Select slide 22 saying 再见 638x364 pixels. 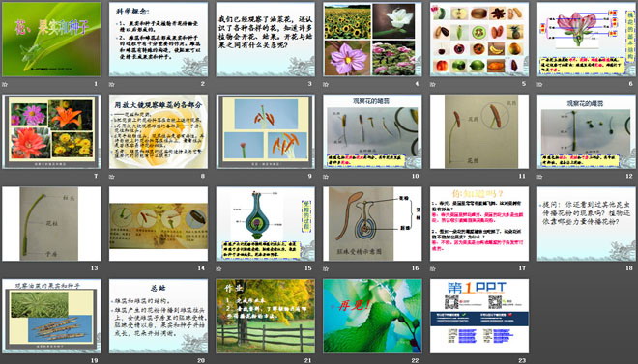pos(372,316)
